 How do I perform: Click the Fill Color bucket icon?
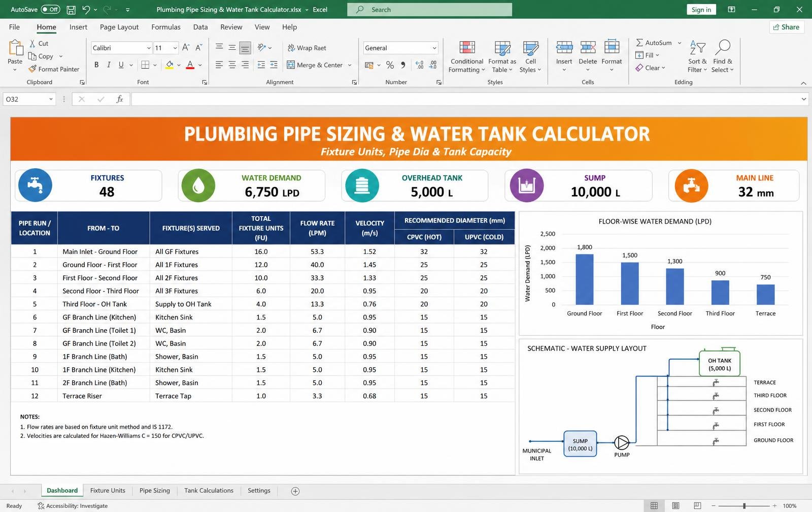tap(170, 65)
